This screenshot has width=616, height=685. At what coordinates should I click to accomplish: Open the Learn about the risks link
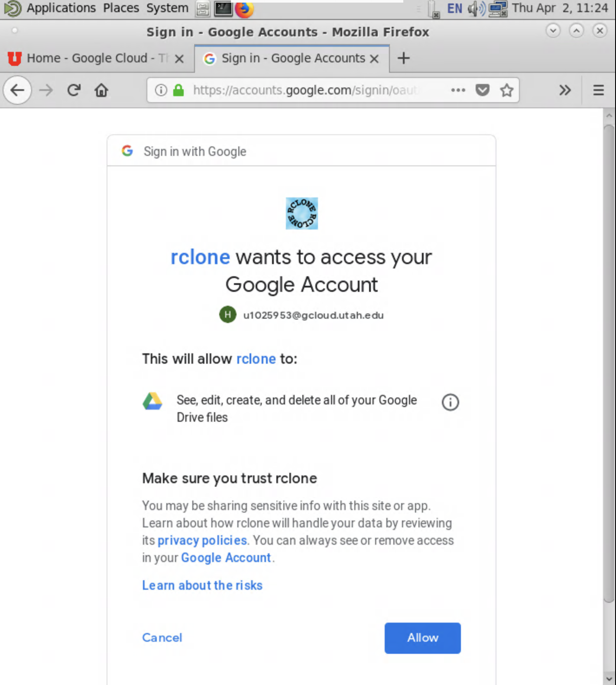tap(202, 585)
